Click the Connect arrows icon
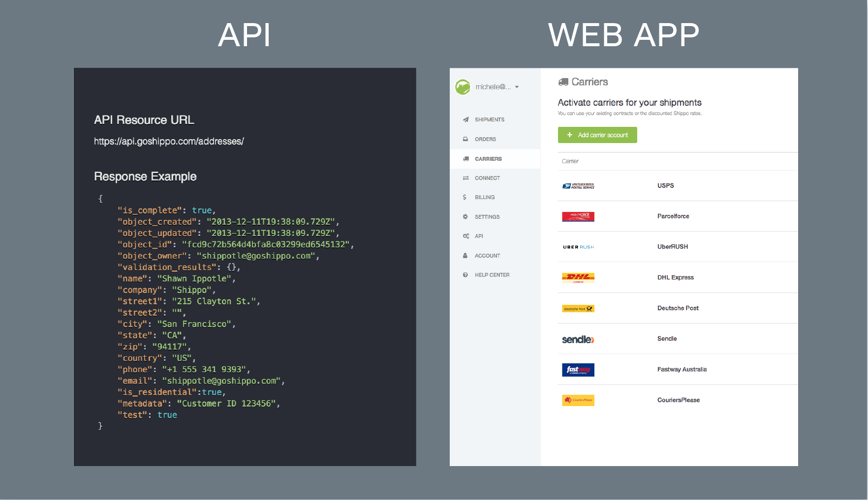The height and width of the screenshot is (500, 868). [x=465, y=178]
